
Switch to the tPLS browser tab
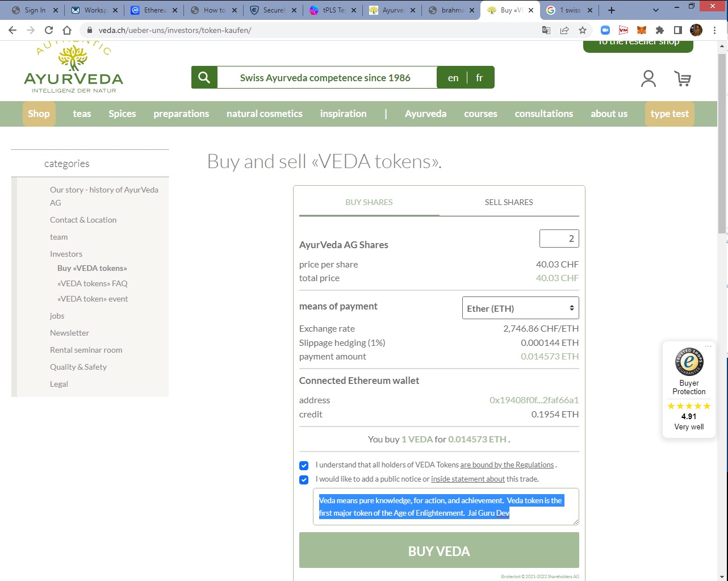point(333,10)
